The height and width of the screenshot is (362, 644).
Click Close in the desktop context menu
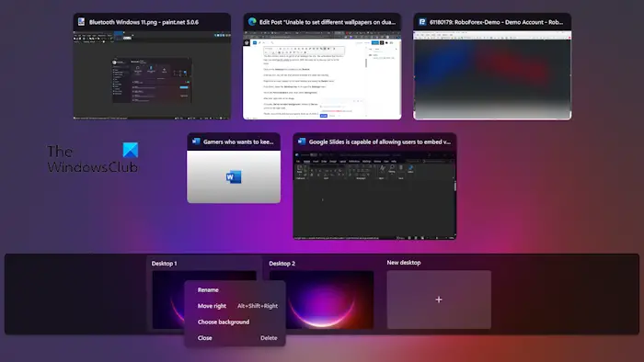(x=204, y=338)
